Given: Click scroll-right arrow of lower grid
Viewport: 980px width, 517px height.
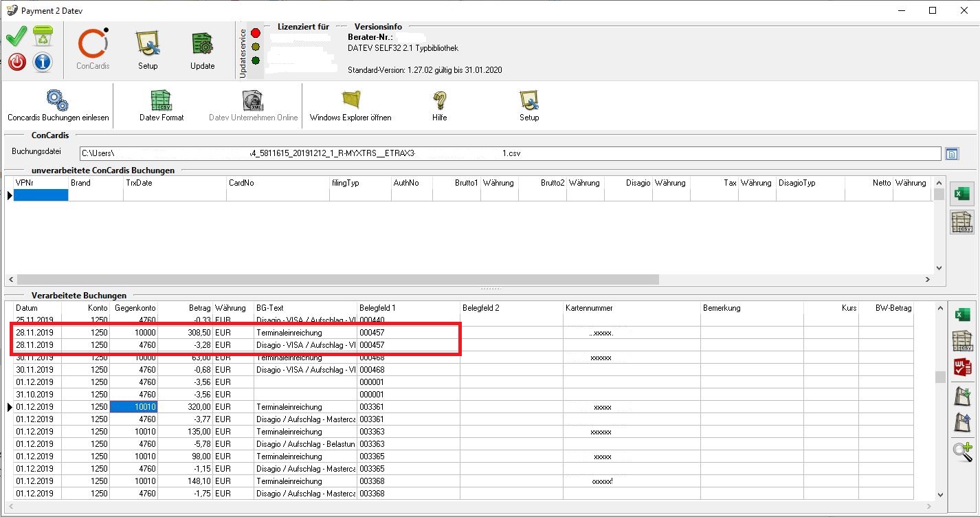Looking at the screenshot, I should (928, 506).
